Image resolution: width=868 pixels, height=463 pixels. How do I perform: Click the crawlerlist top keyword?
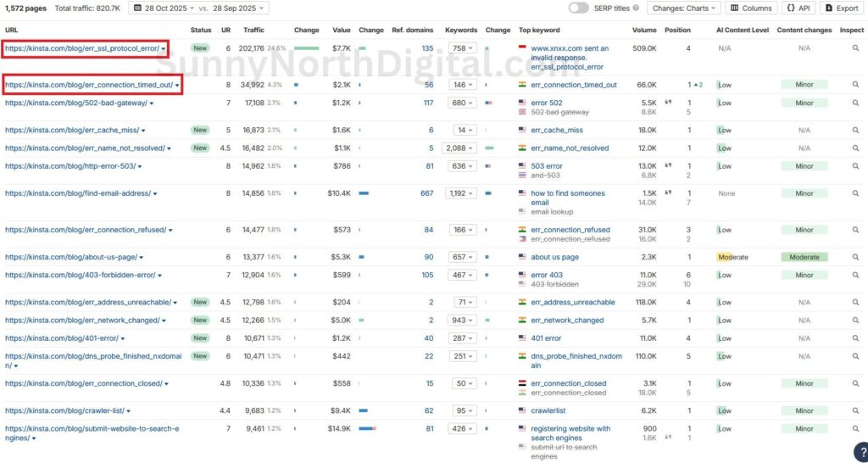pos(548,411)
